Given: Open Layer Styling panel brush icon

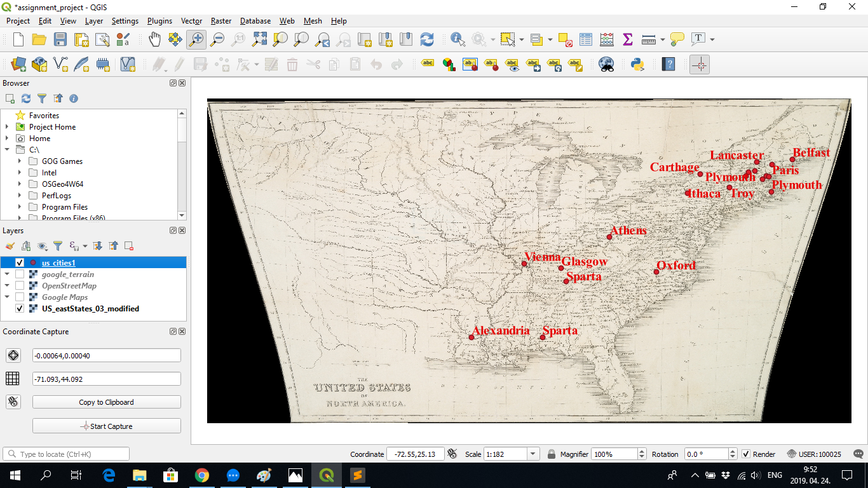Looking at the screenshot, I should point(10,246).
